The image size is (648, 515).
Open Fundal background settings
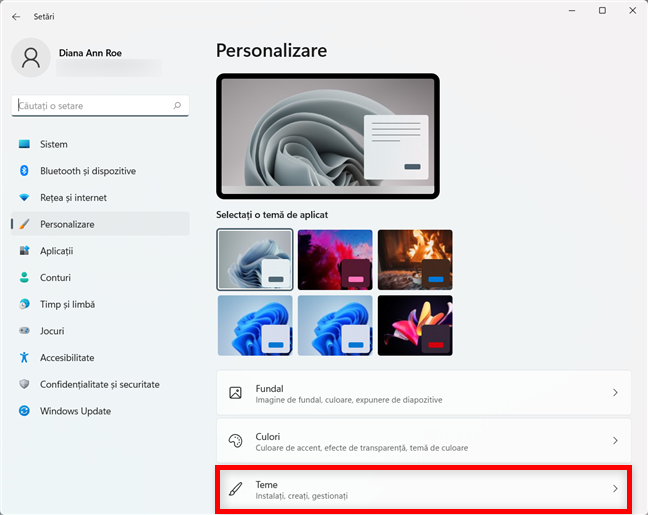(424, 393)
